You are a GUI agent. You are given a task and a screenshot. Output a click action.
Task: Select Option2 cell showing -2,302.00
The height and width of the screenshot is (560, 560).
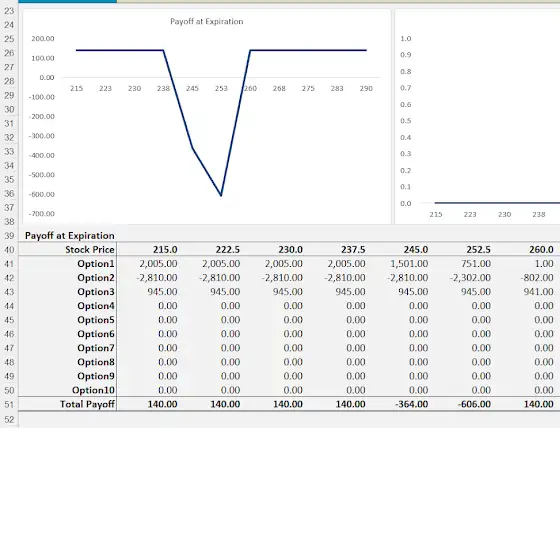coord(470,278)
